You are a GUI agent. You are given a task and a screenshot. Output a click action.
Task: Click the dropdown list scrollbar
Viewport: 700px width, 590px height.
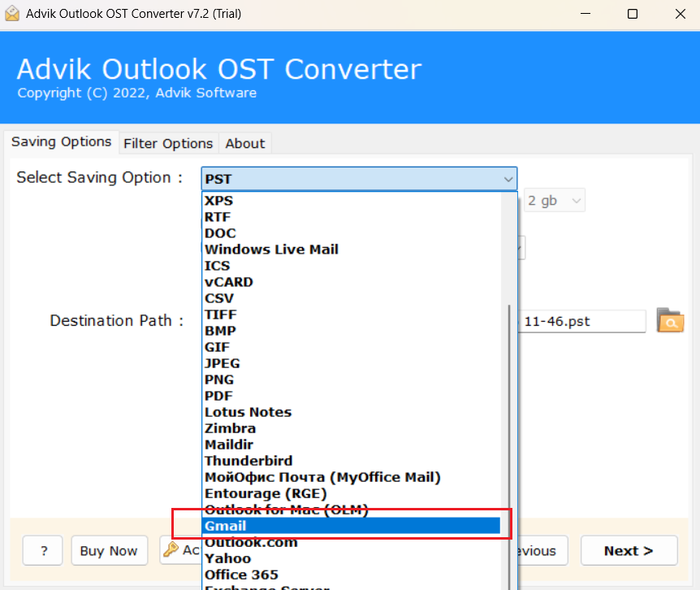(x=509, y=447)
